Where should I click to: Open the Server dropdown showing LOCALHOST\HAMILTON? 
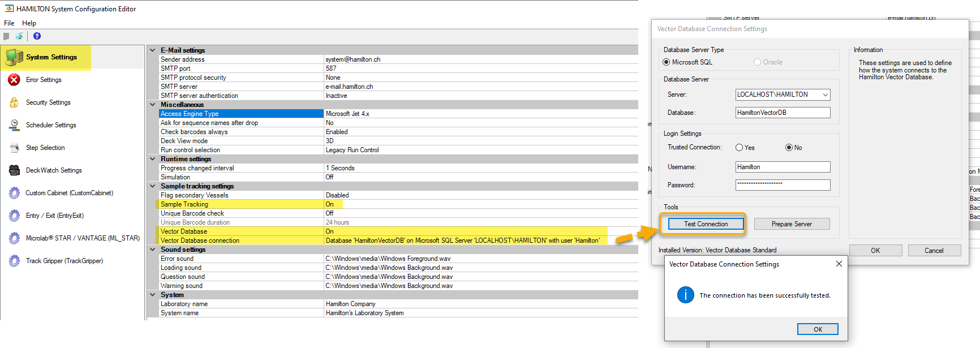[x=826, y=95]
